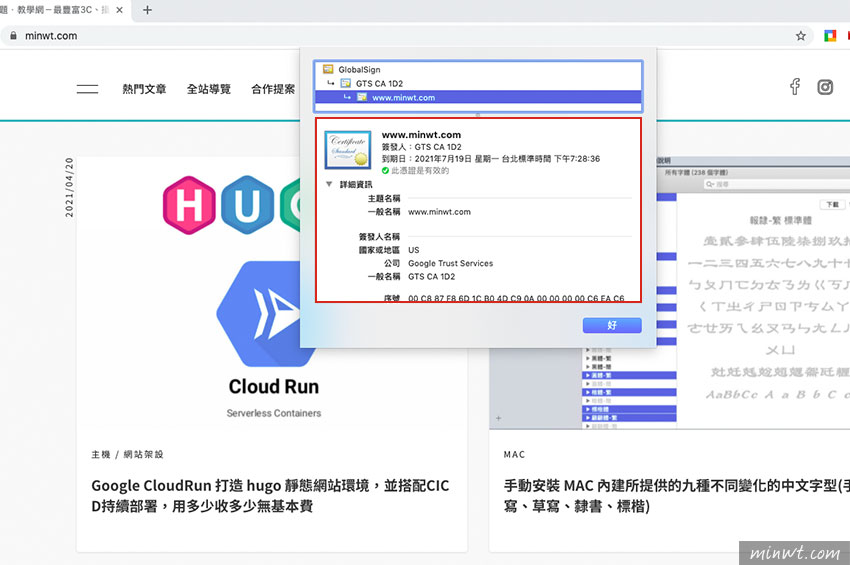Click the certificate thumbnail image
850x565 pixels.
pos(347,150)
